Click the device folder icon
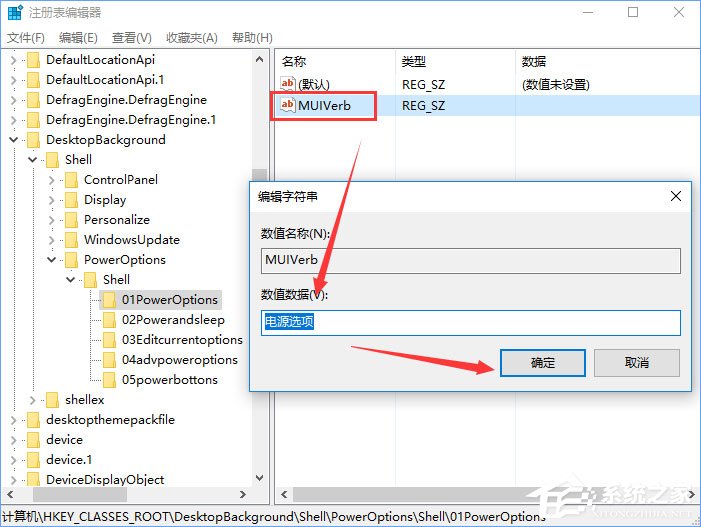701x527 pixels. [34, 440]
